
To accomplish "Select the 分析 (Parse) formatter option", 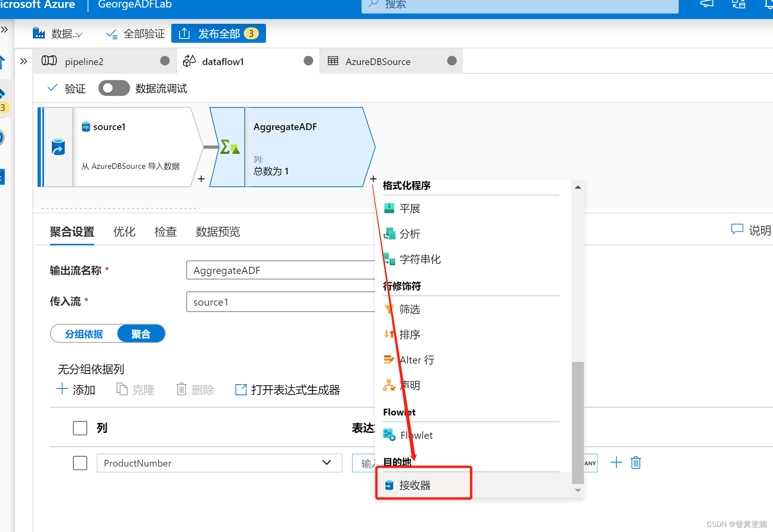I will [410, 234].
